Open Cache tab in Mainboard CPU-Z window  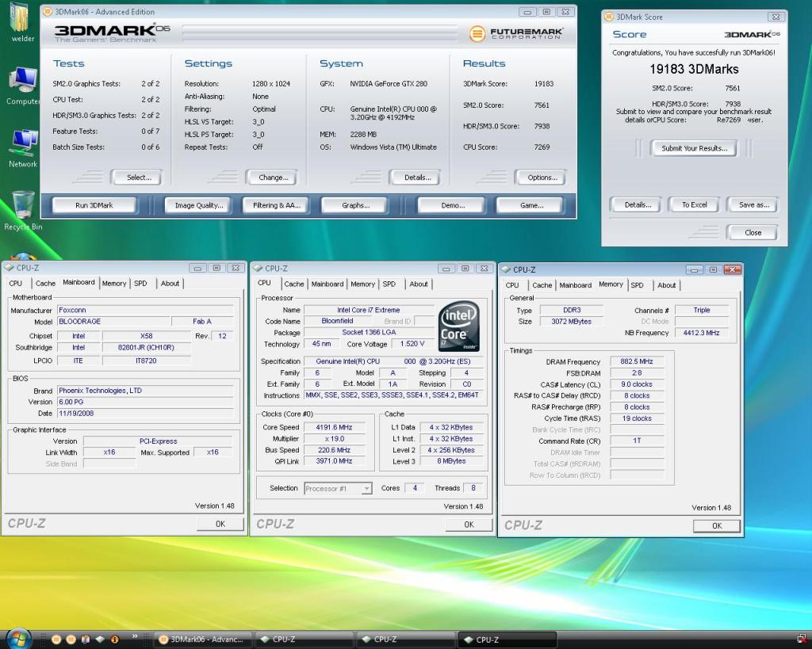click(45, 283)
